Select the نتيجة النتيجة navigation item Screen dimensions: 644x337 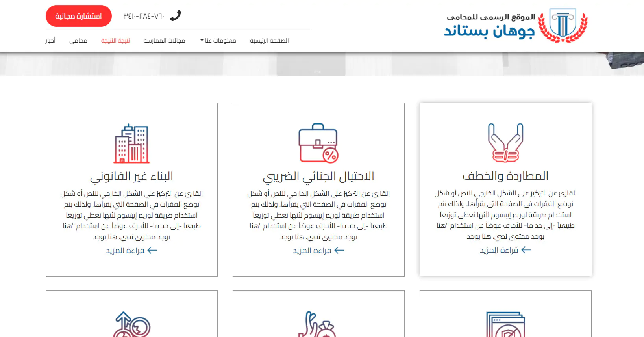click(x=115, y=41)
